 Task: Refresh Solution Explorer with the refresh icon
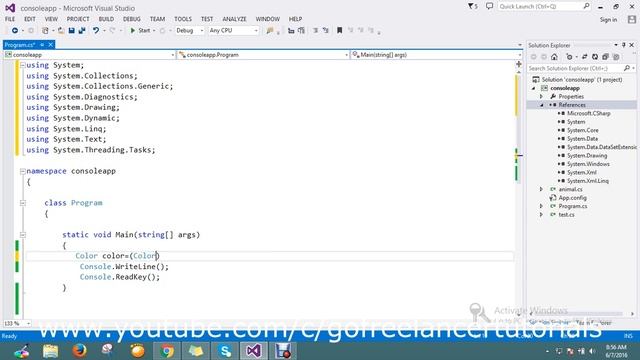595,57
